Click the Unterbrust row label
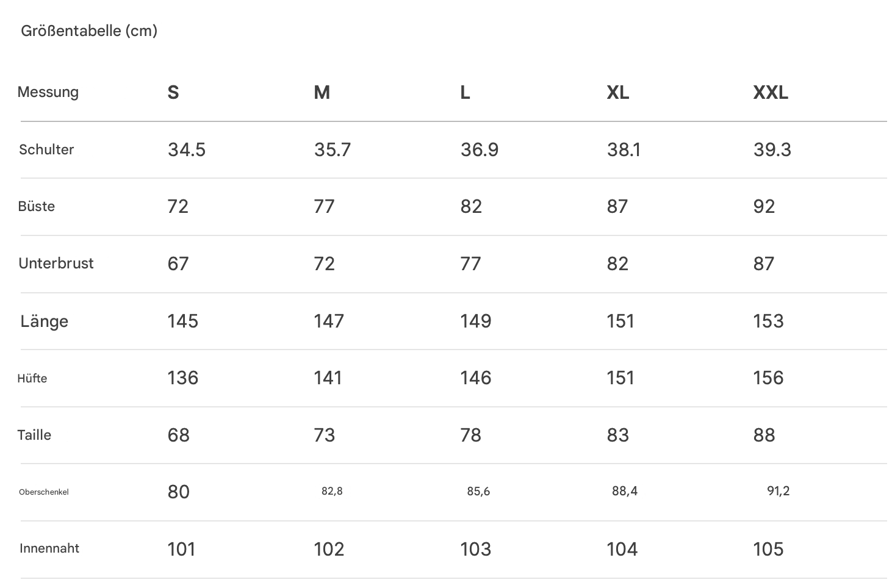The image size is (892, 588). pyautogui.click(x=56, y=264)
